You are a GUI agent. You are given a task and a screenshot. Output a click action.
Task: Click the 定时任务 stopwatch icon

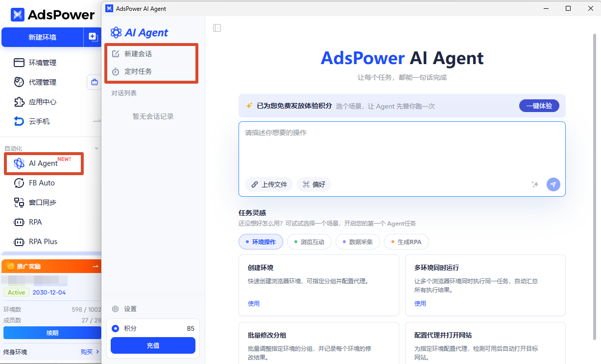click(x=116, y=71)
